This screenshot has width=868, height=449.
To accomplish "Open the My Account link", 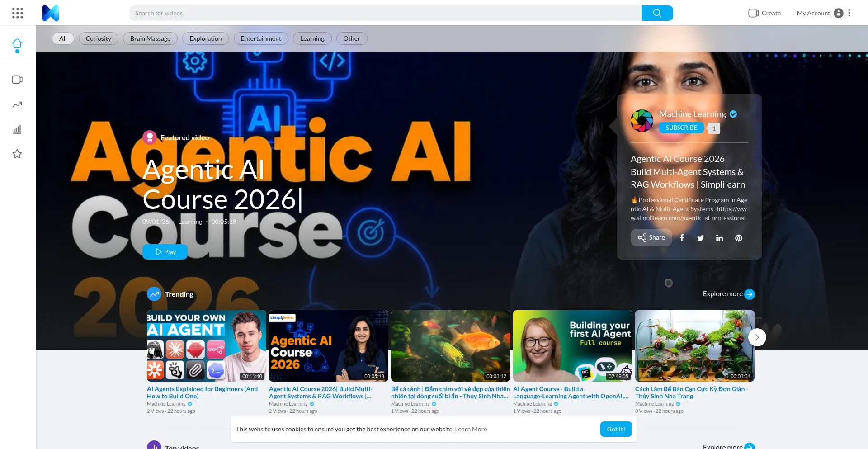I will pyautogui.click(x=813, y=13).
